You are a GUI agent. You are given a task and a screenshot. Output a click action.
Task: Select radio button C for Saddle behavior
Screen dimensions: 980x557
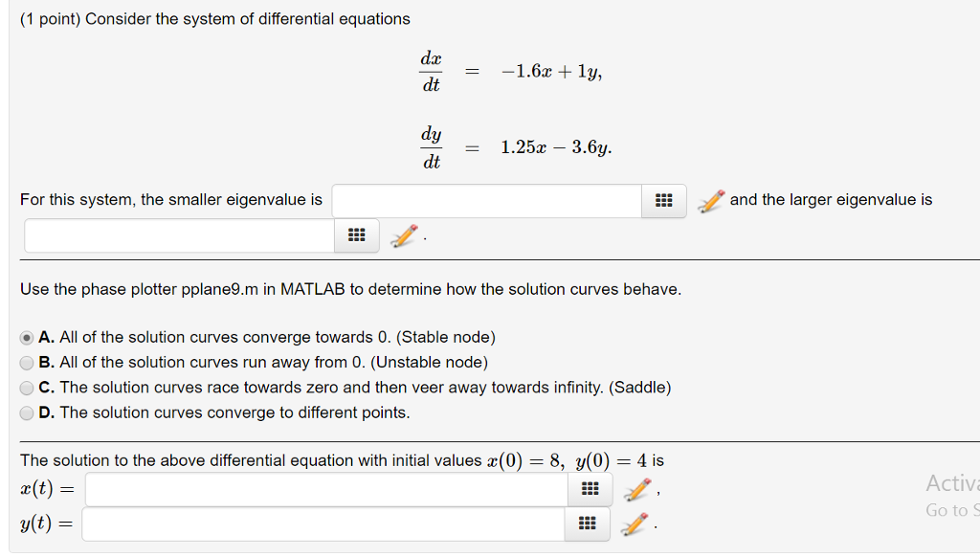click(x=28, y=388)
